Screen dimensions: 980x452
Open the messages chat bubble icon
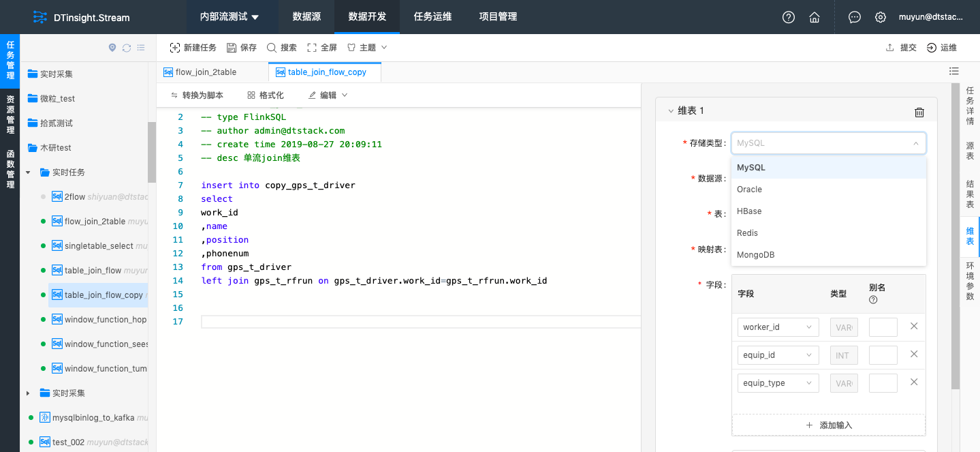(x=855, y=17)
